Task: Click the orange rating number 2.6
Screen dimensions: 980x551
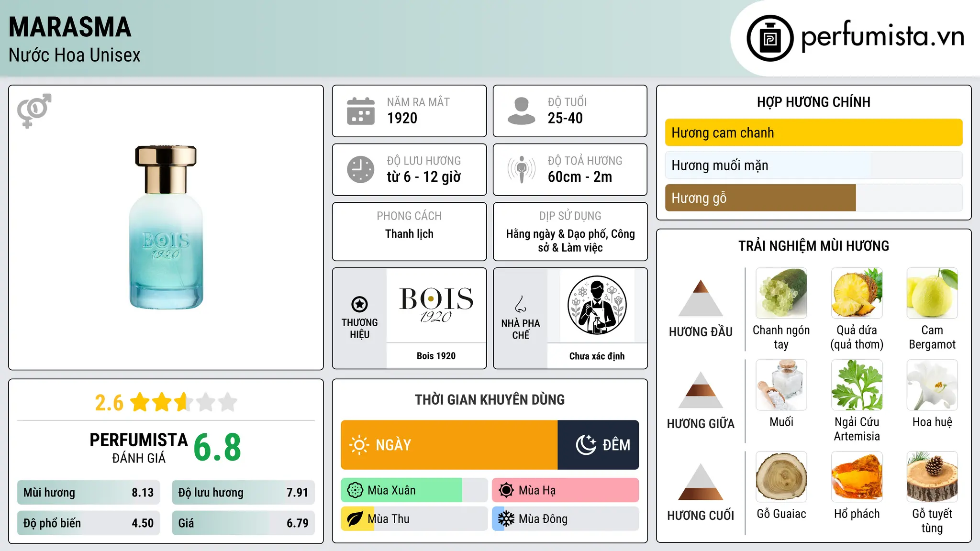Action: click(x=109, y=403)
